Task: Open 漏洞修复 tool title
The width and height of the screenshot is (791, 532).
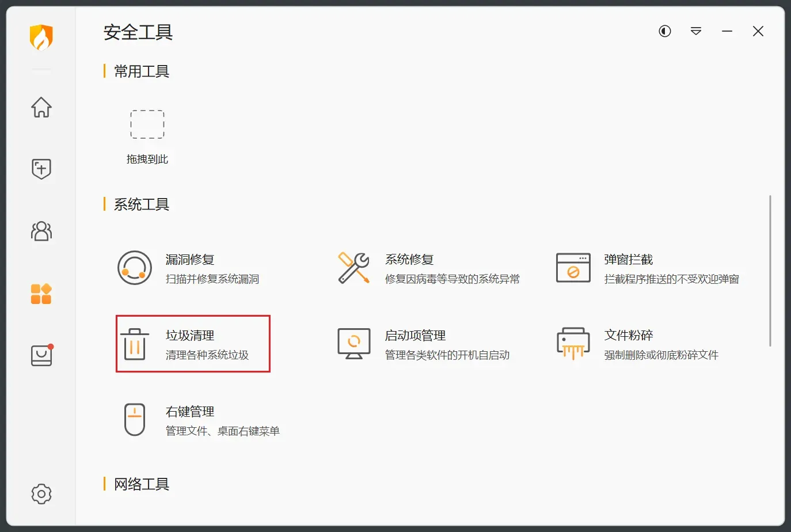Action: coord(190,260)
